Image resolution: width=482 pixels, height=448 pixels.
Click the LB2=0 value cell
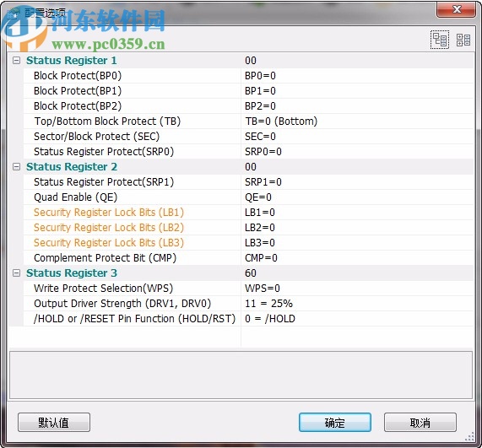pos(357,228)
